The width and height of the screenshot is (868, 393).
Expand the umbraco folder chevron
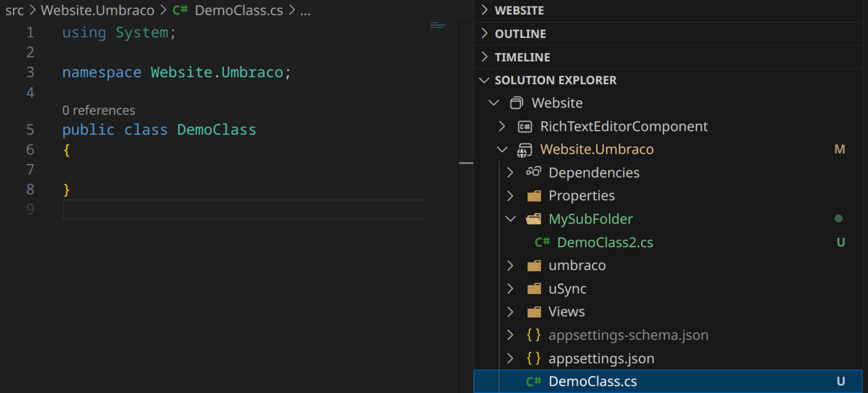(x=511, y=265)
